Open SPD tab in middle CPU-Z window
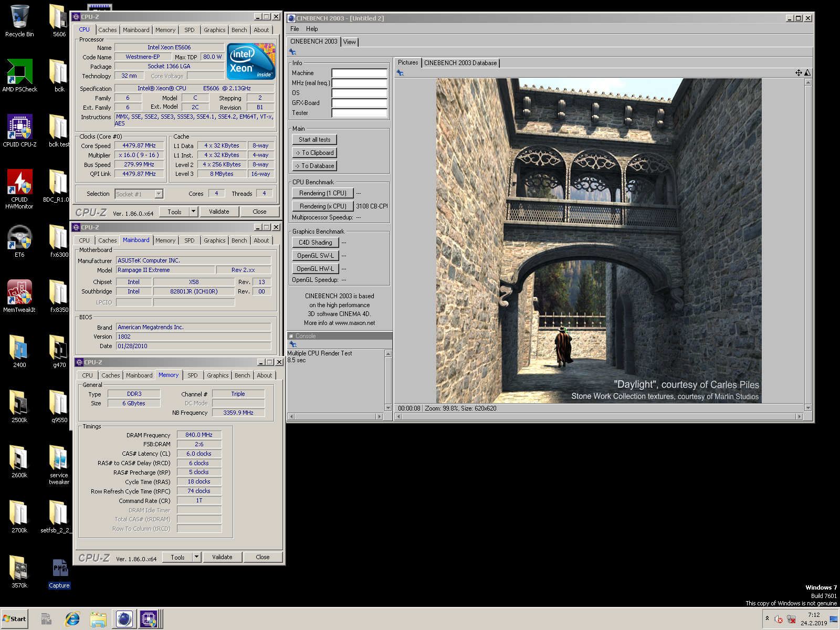Image resolution: width=840 pixels, height=630 pixels. tap(190, 240)
